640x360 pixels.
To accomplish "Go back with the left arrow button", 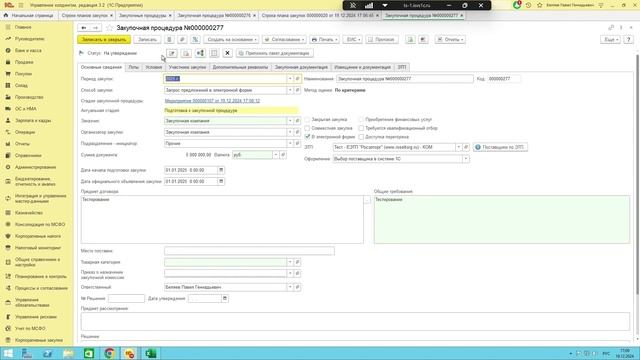I will coord(84,28).
